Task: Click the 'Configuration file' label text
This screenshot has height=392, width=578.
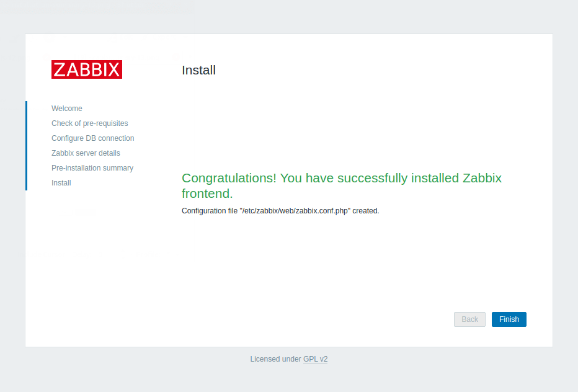Action: pyautogui.click(x=210, y=211)
